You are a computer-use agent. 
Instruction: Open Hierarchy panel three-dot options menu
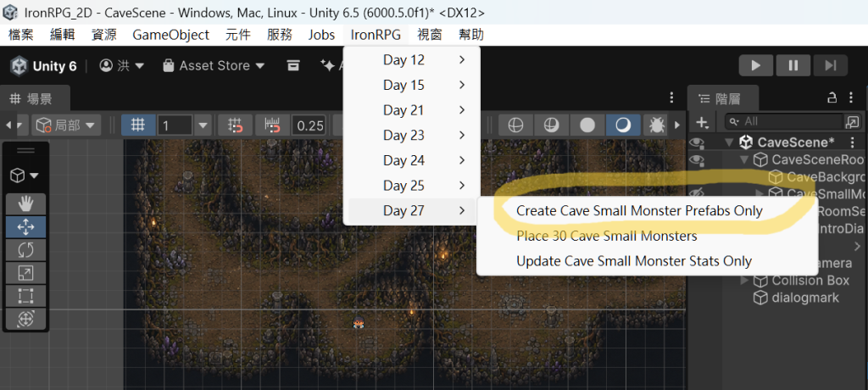851,98
